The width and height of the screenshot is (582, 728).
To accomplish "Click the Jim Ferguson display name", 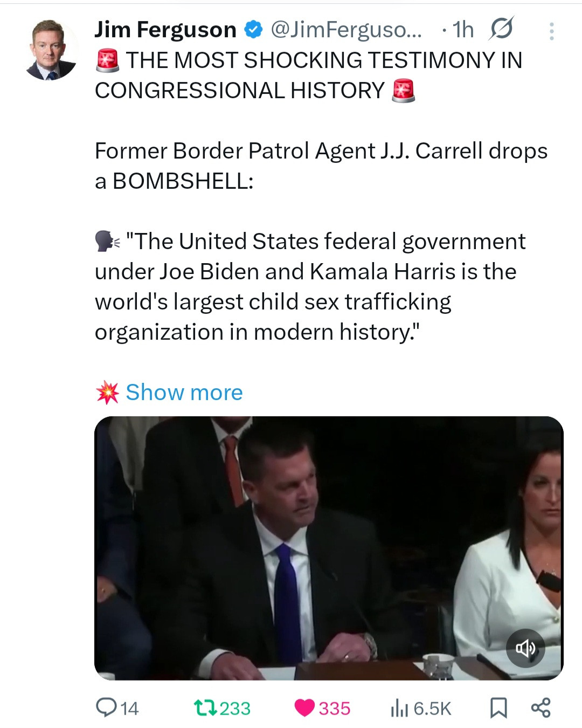I will tap(165, 30).
